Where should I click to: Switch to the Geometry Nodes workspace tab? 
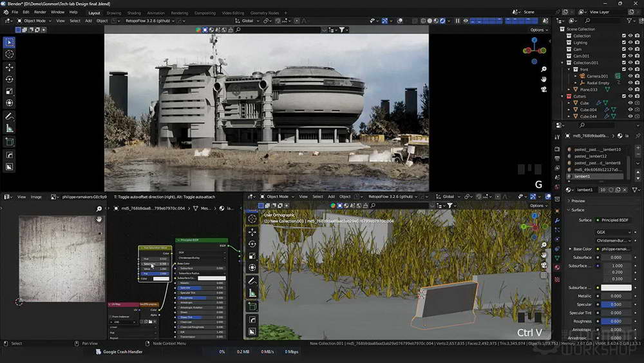coord(265,13)
